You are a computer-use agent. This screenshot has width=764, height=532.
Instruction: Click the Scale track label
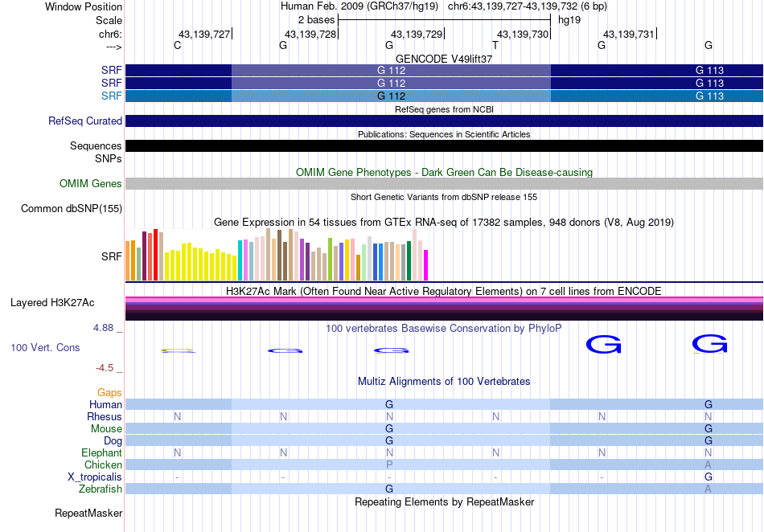coord(109,20)
